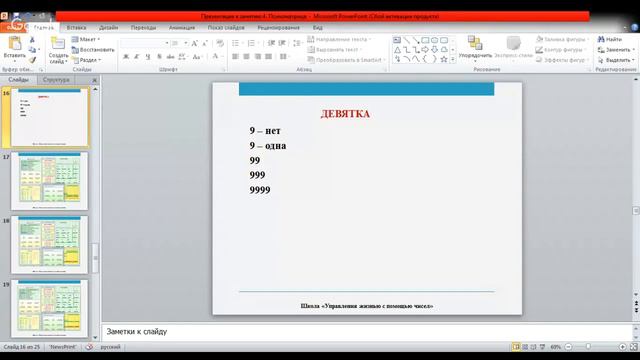Open the font name combo box dropdown
Screen dimensions: 640x360
(167, 43)
